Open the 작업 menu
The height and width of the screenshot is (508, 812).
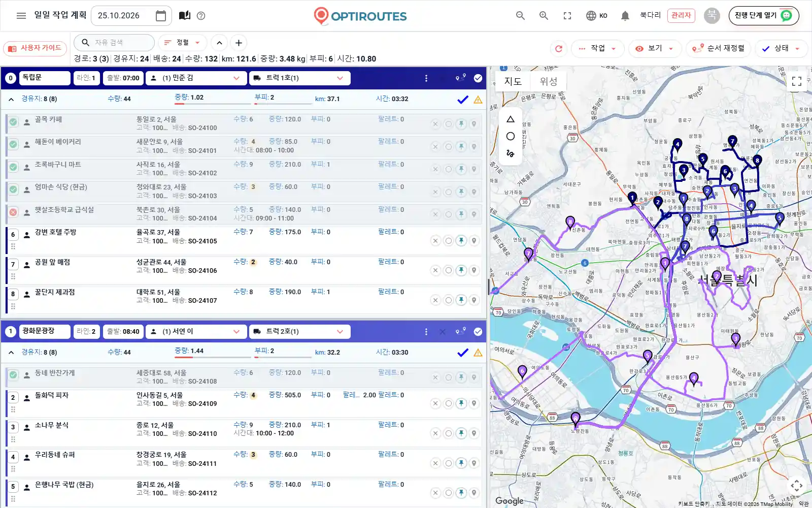click(598, 48)
